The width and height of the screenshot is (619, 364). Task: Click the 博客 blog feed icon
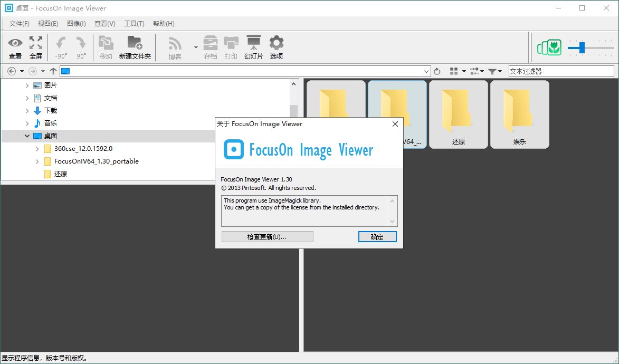pyautogui.click(x=175, y=47)
